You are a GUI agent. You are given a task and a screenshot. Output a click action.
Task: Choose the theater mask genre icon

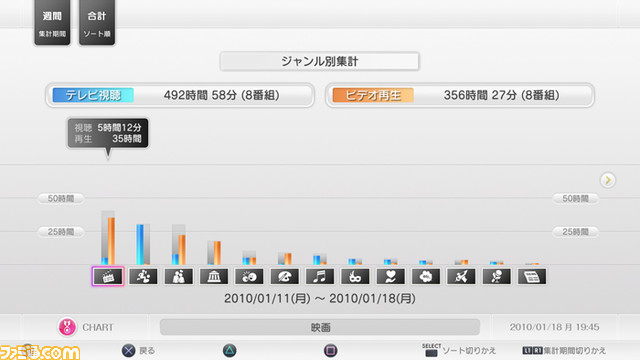[355, 276]
